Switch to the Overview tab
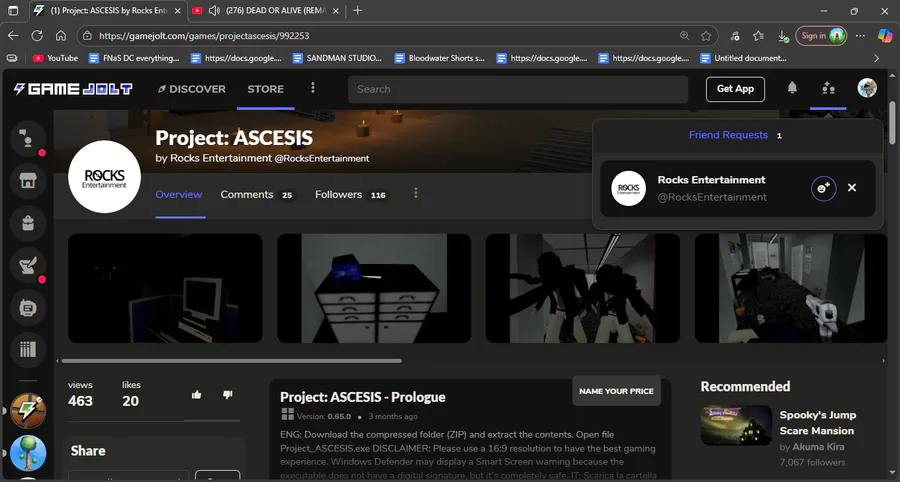The image size is (900, 482). [x=179, y=195]
